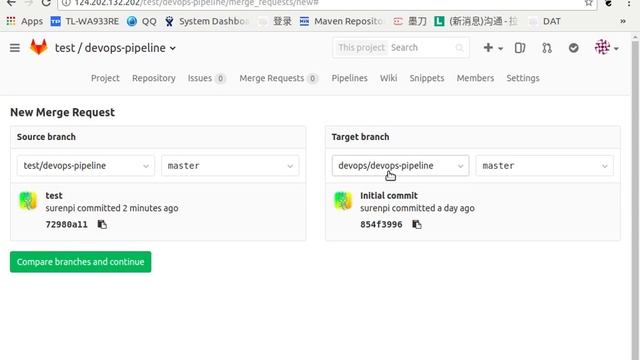Image resolution: width=640 pixels, height=360 pixels.
Task: Go to the Wiki tab
Action: [389, 78]
